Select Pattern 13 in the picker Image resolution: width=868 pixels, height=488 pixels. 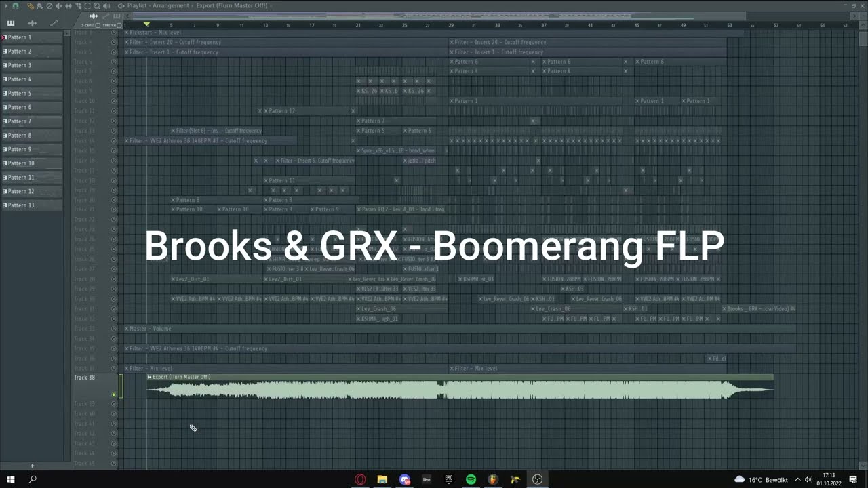tap(33, 205)
